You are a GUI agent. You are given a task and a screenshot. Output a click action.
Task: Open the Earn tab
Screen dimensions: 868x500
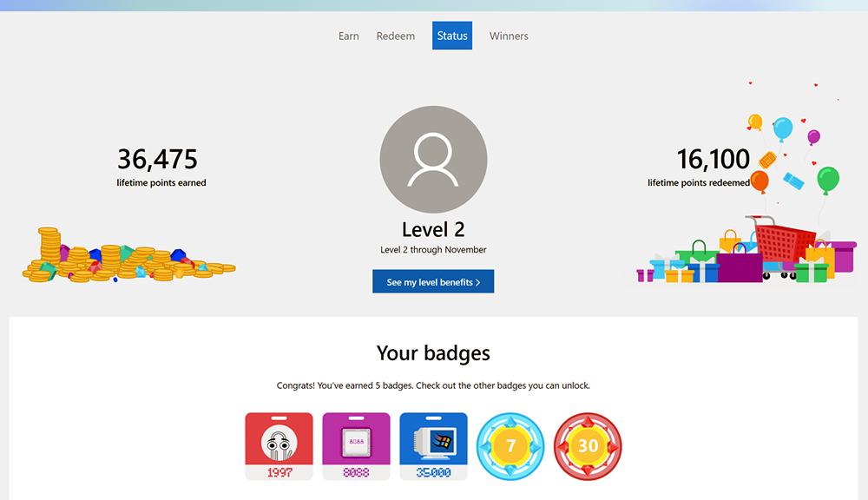point(348,36)
